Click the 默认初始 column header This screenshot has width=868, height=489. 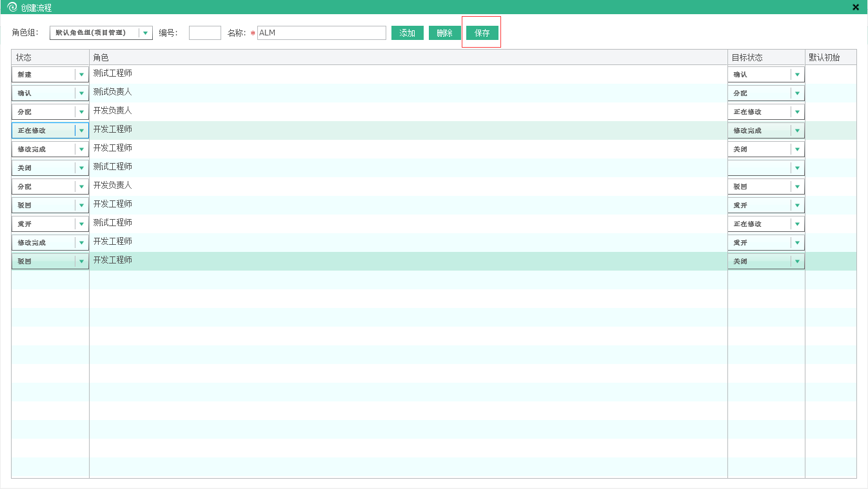(830, 57)
